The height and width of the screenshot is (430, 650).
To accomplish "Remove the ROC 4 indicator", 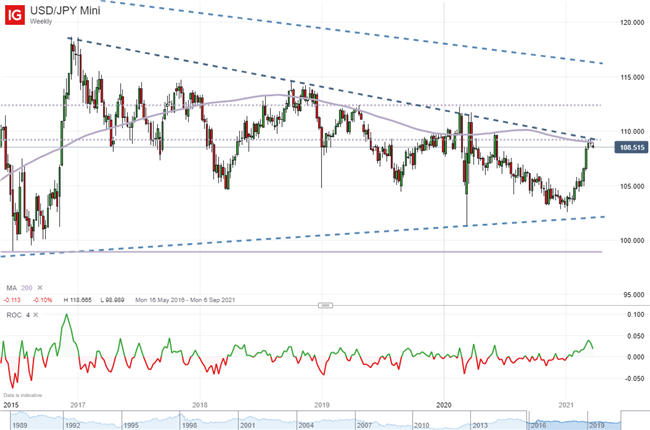I will point(36,315).
